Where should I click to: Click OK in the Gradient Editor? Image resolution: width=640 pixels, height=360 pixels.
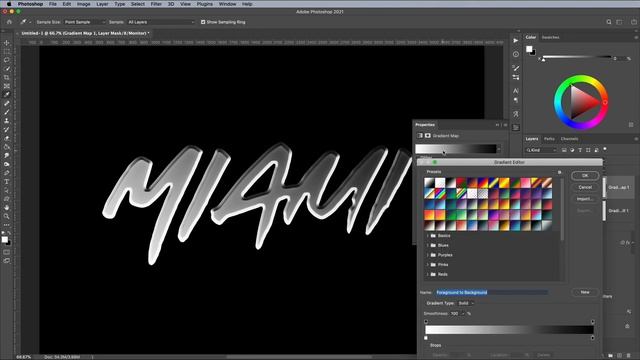pos(585,176)
